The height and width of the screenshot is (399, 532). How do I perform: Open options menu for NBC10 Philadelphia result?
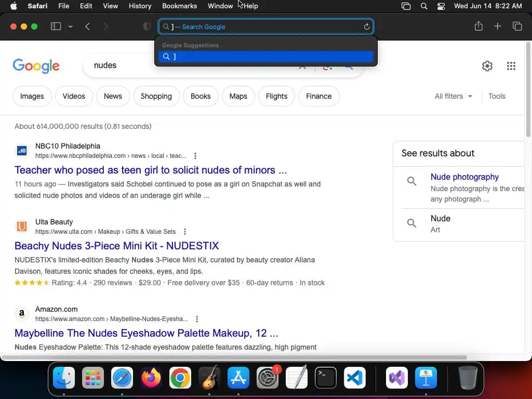tap(195, 156)
